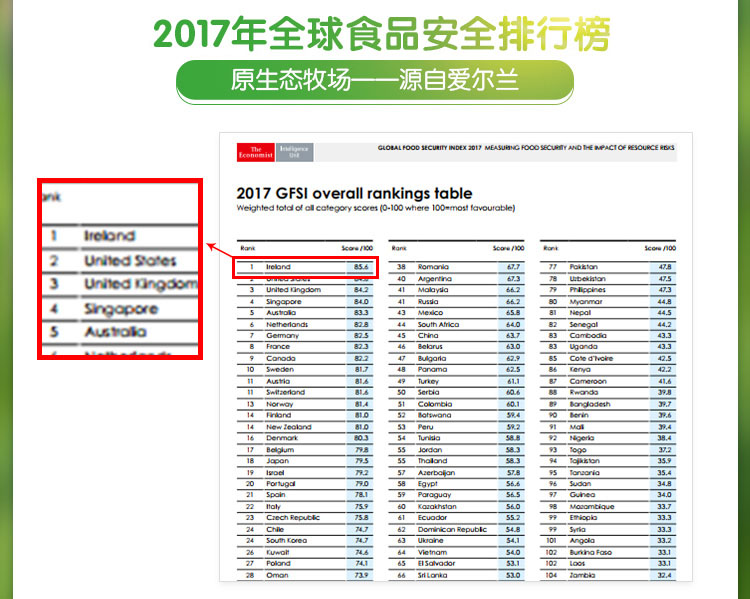Viewport: 750px width, 599px height.
Task: Click Thailand in the middle column
Action: point(432,461)
